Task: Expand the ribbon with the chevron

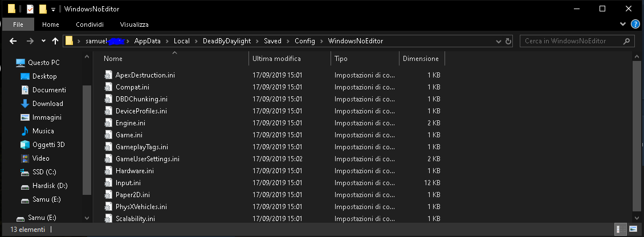Action: coord(623,24)
